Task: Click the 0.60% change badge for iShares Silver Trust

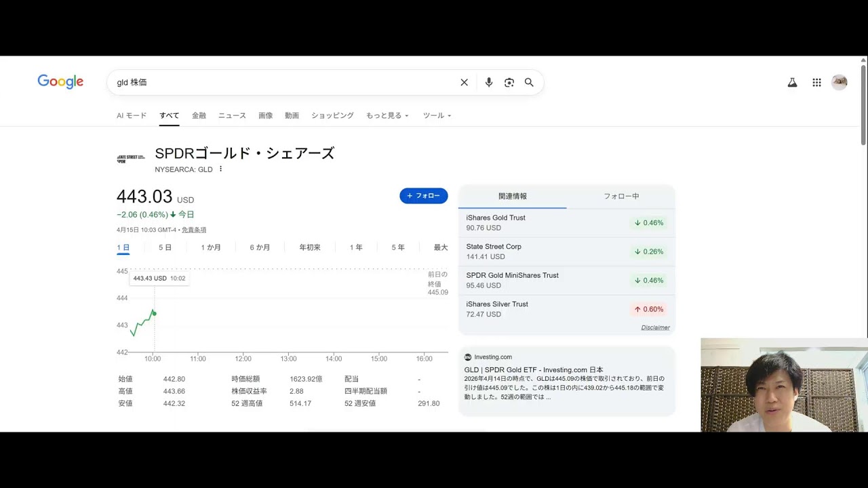Action: pos(649,309)
